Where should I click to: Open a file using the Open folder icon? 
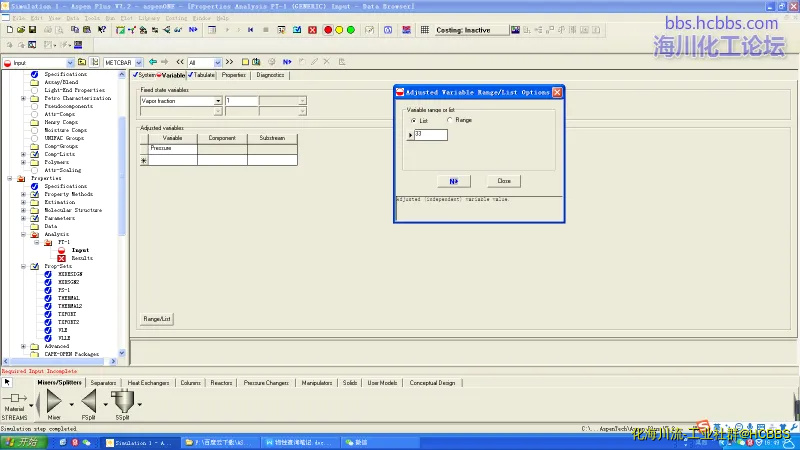21,30
